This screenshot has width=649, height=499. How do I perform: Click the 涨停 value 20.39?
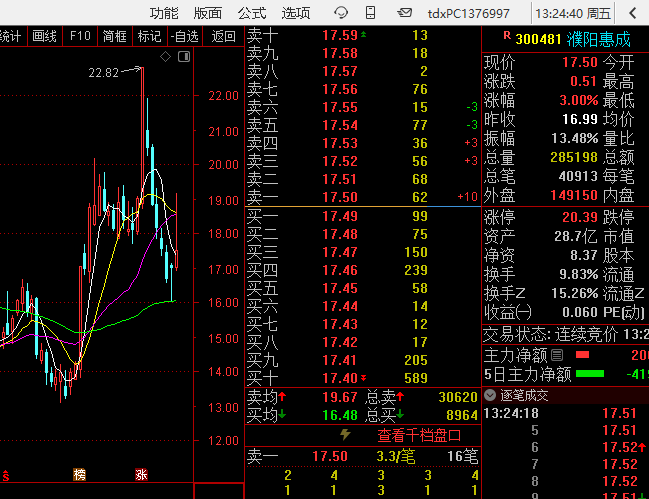[580, 217]
